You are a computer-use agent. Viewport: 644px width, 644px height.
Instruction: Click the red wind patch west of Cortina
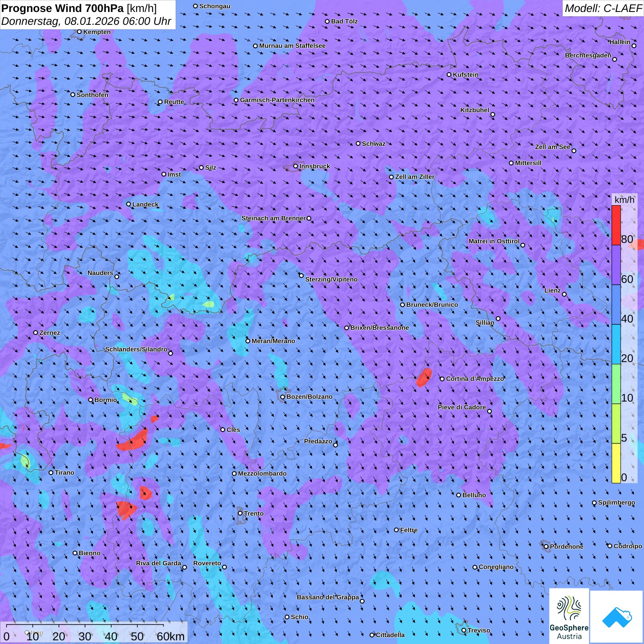click(x=424, y=377)
